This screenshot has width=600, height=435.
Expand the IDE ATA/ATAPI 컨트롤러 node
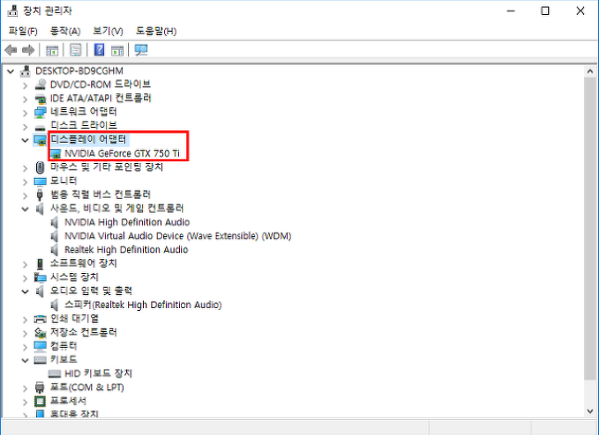tap(25, 99)
